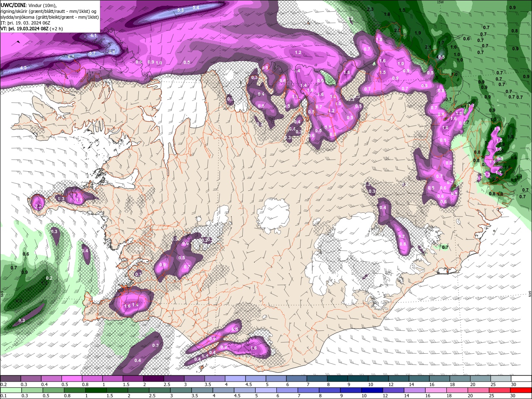Pick the 3.5–4 swatch in upper snow scale
The width and height of the screenshot is (532, 399).
[214, 379]
